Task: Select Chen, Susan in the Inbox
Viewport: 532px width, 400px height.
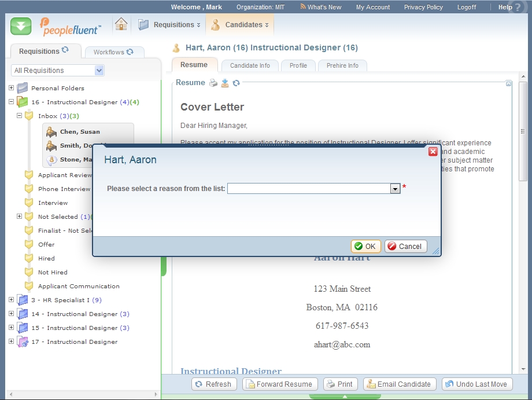Action: coord(80,132)
